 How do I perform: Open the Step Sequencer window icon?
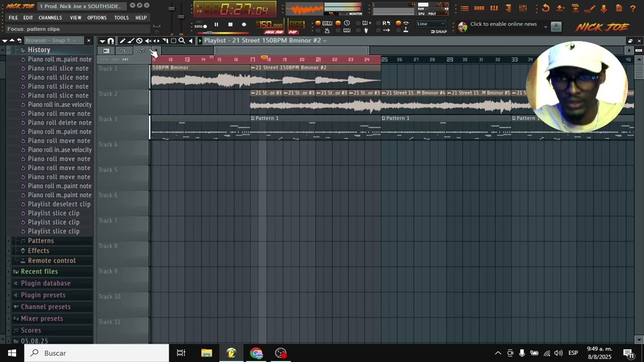coord(479,9)
